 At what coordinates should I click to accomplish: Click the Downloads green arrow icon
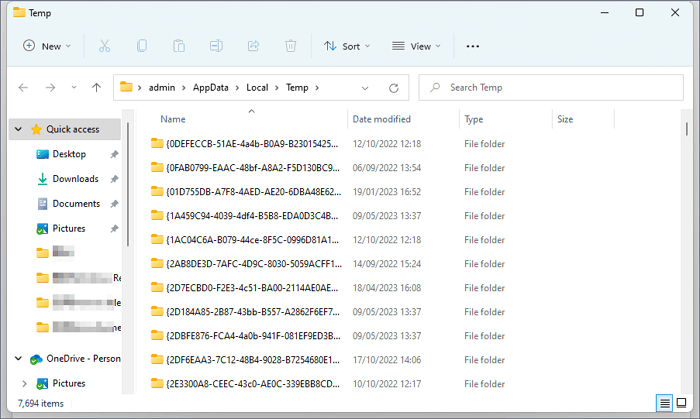(x=42, y=179)
